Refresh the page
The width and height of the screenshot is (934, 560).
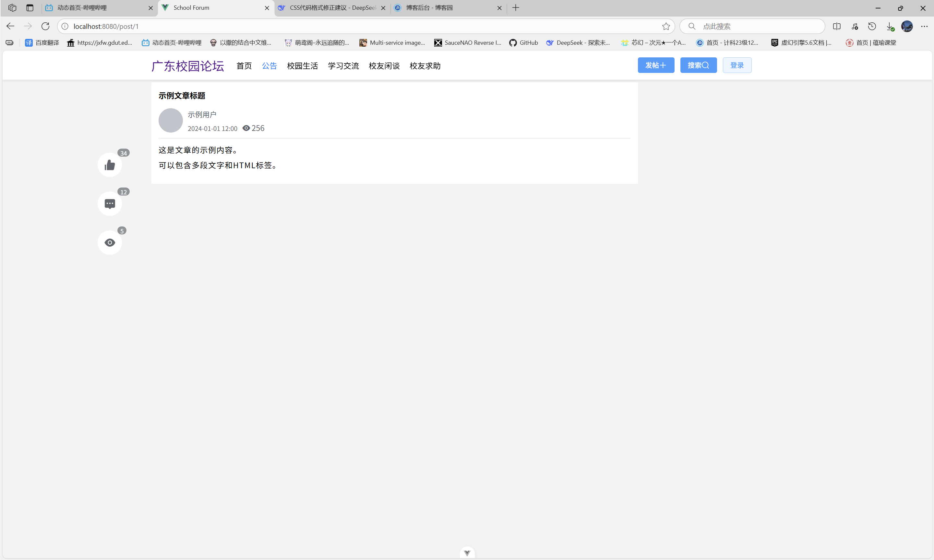tap(45, 27)
